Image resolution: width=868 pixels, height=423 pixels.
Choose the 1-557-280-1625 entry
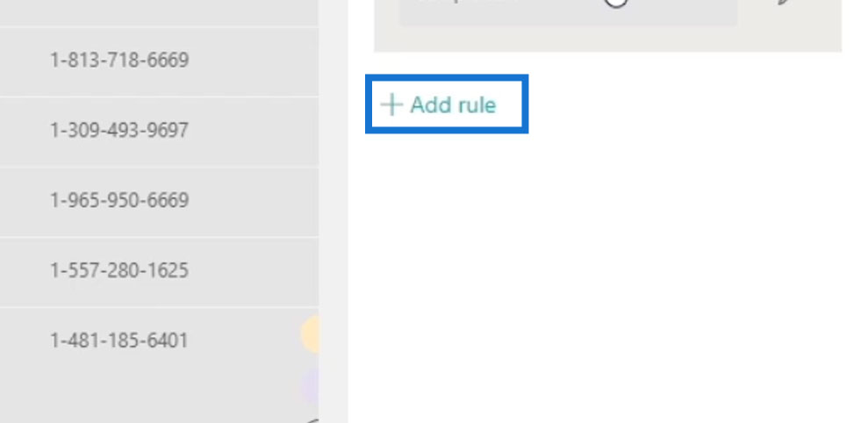(x=119, y=270)
